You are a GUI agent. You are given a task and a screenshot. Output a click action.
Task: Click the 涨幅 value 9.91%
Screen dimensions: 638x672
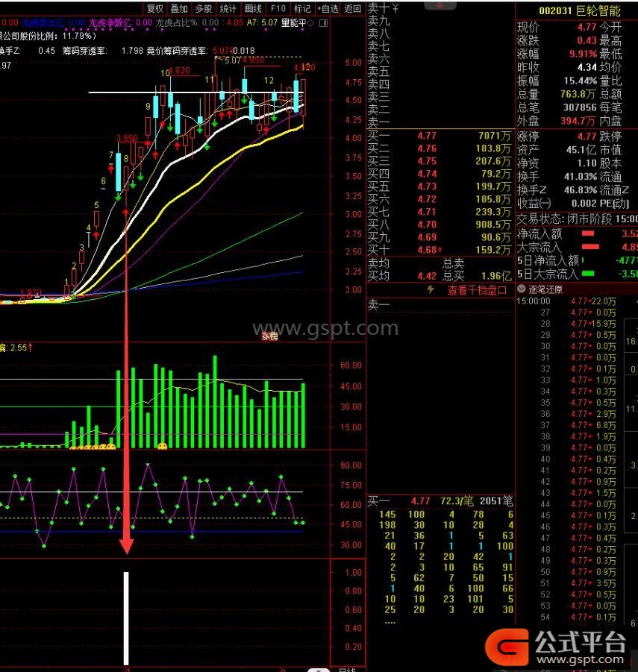coord(583,54)
